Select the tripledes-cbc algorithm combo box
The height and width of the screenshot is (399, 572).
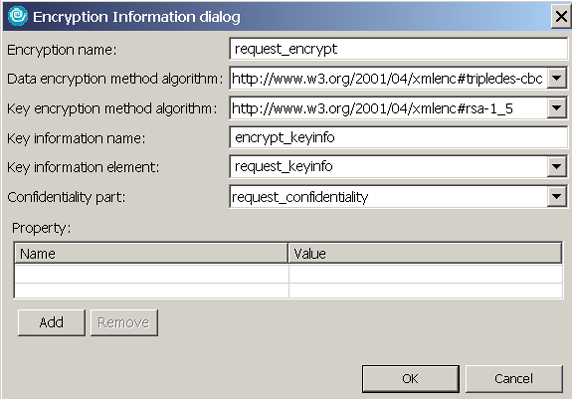388,78
